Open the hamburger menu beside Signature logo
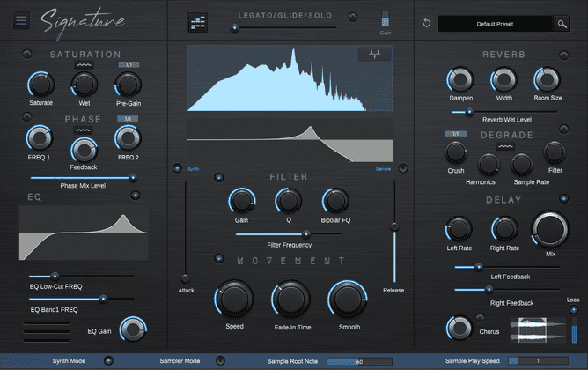The image size is (588, 370). pos(22,20)
